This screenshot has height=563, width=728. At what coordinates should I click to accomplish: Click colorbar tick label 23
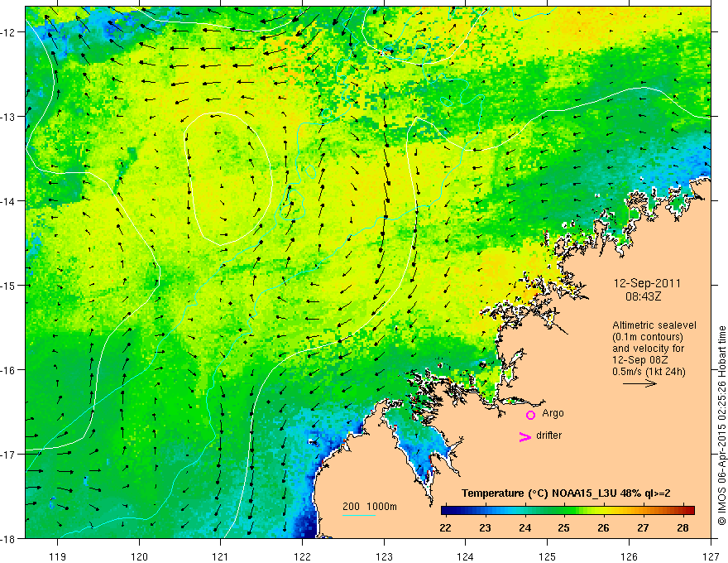coord(485,527)
